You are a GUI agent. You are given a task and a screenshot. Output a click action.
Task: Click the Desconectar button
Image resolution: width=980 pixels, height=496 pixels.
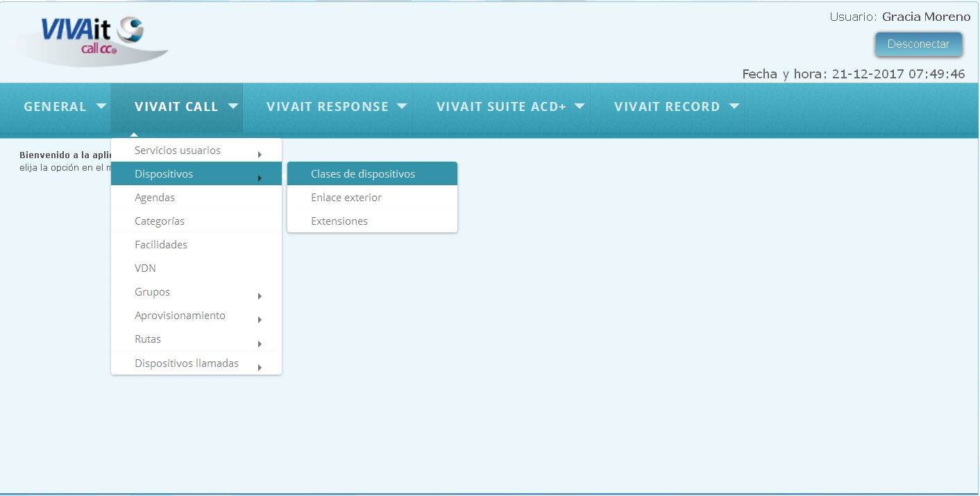tap(918, 44)
